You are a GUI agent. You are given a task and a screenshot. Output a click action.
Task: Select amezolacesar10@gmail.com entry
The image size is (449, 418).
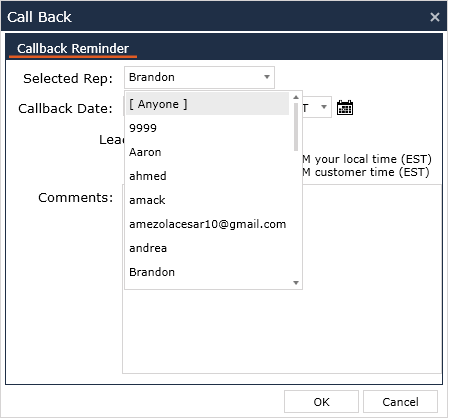207,224
